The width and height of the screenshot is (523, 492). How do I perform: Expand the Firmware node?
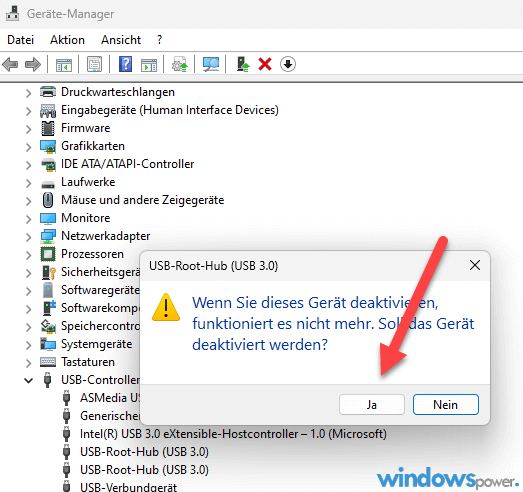[x=28, y=129]
